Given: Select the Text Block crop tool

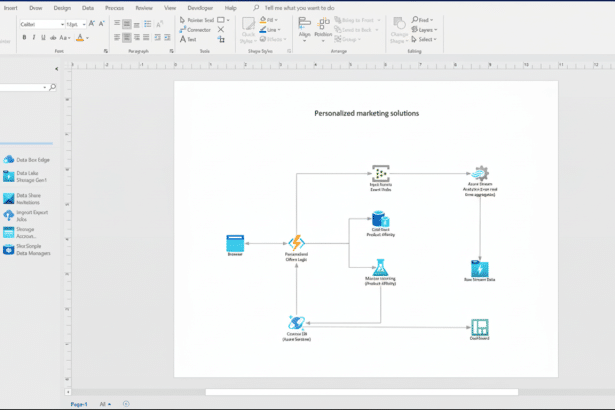Looking at the screenshot, I should click(221, 39).
